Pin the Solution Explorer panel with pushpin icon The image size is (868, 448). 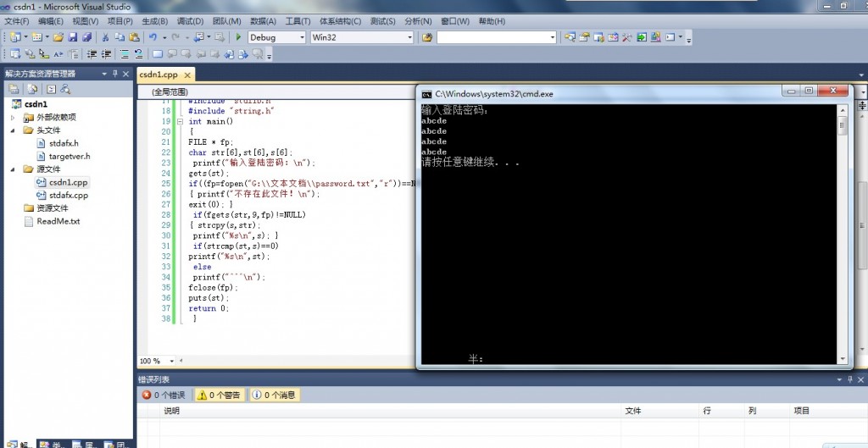pyautogui.click(x=114, y=74)
